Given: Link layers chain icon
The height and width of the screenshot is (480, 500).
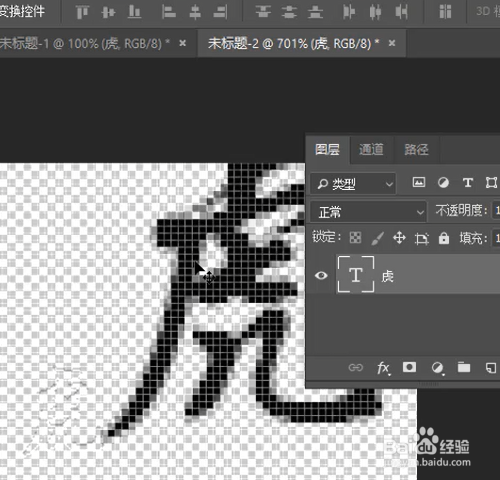Looking at the screenshot, I should point(356,368).
